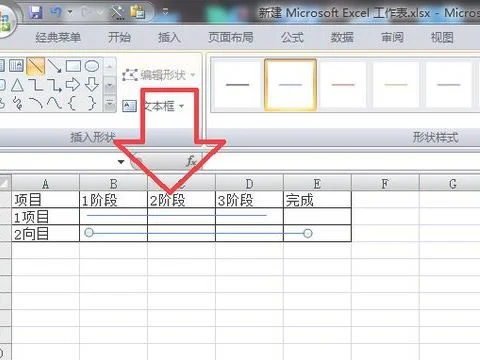Select the Triangle shape
Screen dimensions: 480x360
coord(17,85)
